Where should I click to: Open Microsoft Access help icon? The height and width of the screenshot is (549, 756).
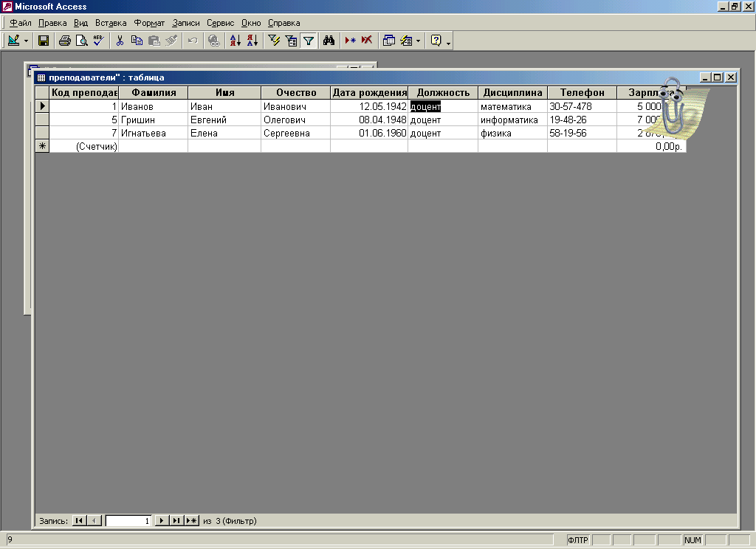(436, 41)
